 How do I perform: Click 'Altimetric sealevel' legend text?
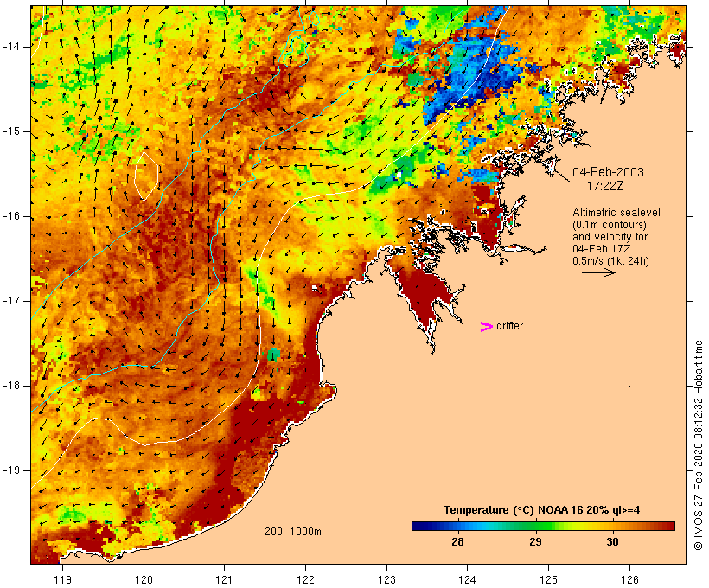coord(616,213)
